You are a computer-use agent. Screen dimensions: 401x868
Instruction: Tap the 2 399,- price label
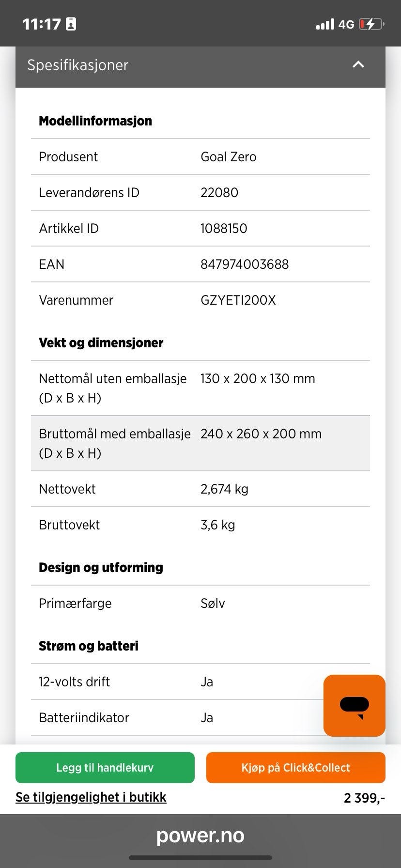[x=365, y=798]
